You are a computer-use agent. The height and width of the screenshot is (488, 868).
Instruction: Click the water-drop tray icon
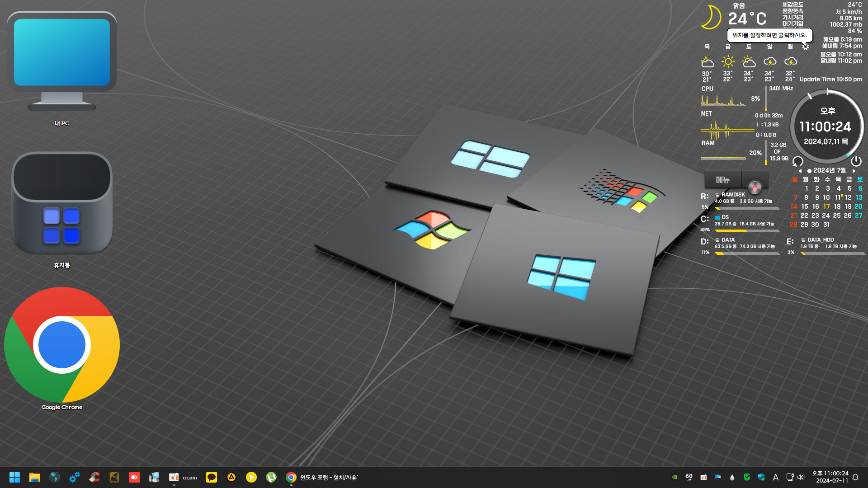point(732,477)
